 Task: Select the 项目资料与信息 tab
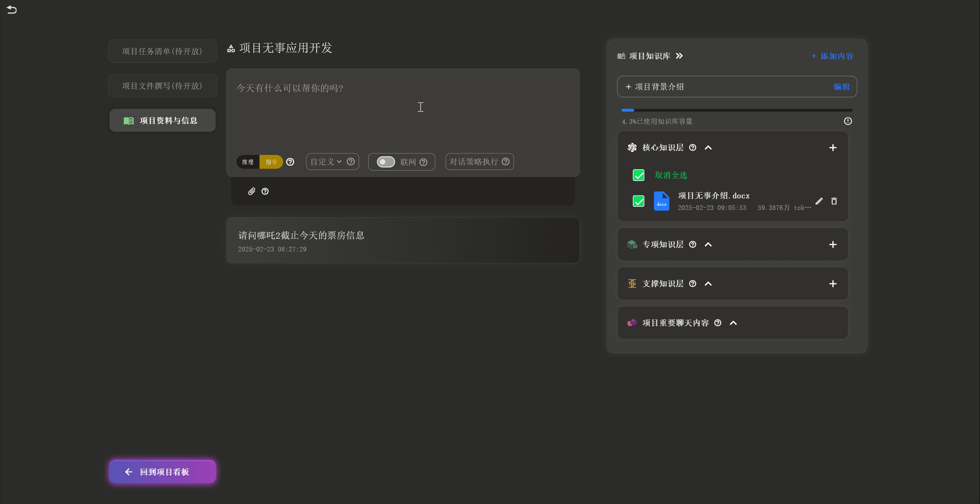click(162, 121)
